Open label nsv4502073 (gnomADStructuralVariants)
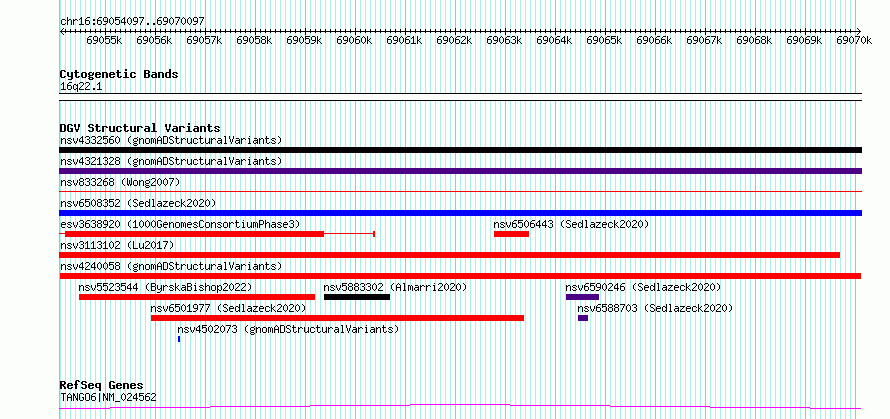The width and height of the screenshot is (890, 419). point(288,329)
